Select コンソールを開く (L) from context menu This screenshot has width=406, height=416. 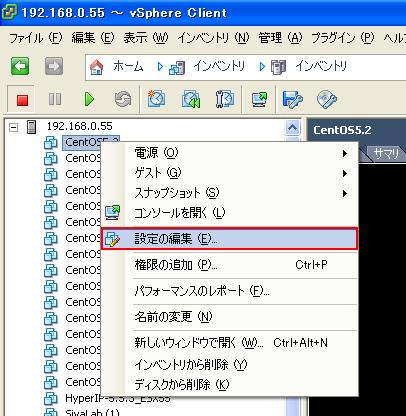tap(229, 212)
